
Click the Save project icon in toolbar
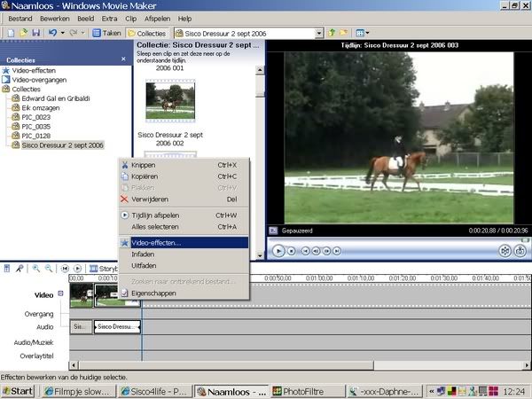(34, 33)
